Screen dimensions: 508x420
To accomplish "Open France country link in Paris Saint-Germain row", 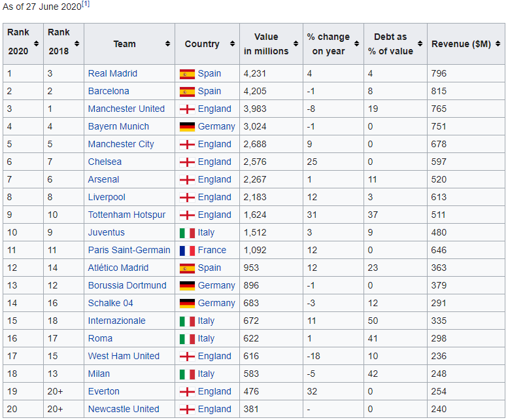I will pyautogui.click(x=212, y=250).
